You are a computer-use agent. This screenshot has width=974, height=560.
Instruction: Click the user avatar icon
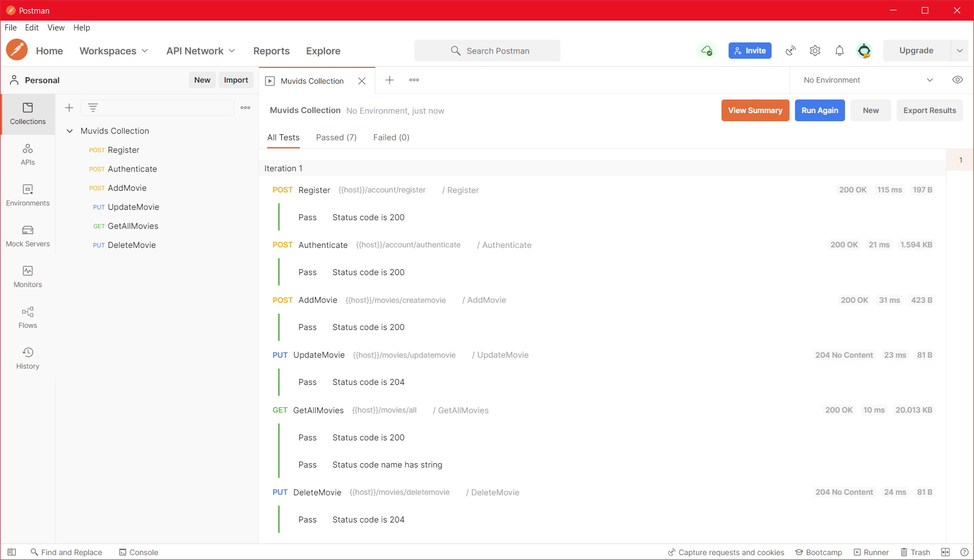click(864, 51)
